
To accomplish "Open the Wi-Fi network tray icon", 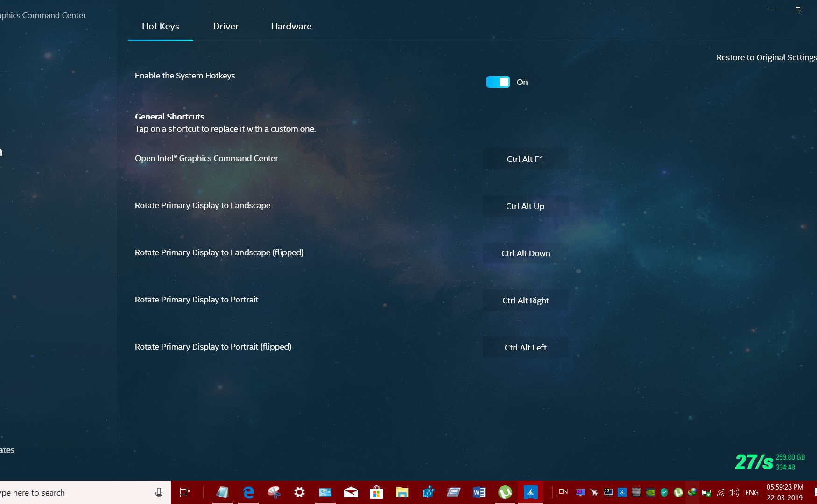I will pos(721,492).
